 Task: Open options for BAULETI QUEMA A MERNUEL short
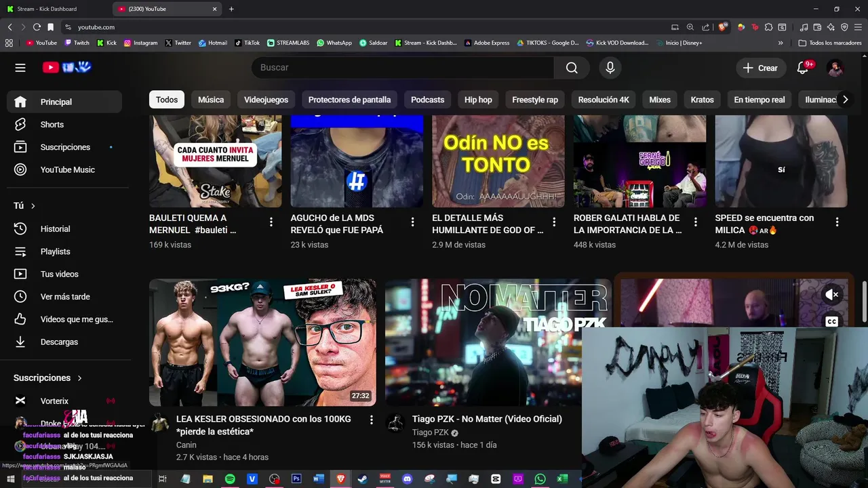(x=271, y=222)
